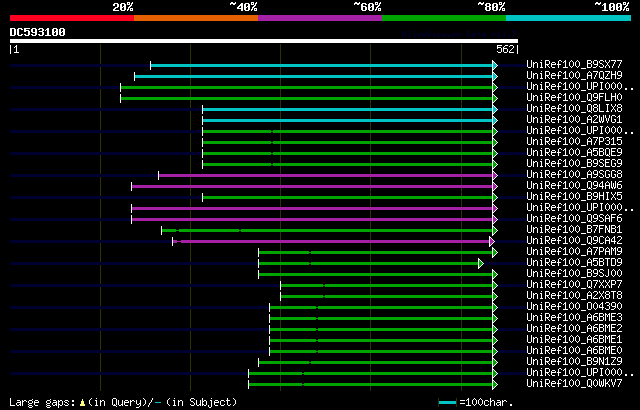Select the cyan alignment bar for UniRef100_A7QZH9

[x=314, y=76]
